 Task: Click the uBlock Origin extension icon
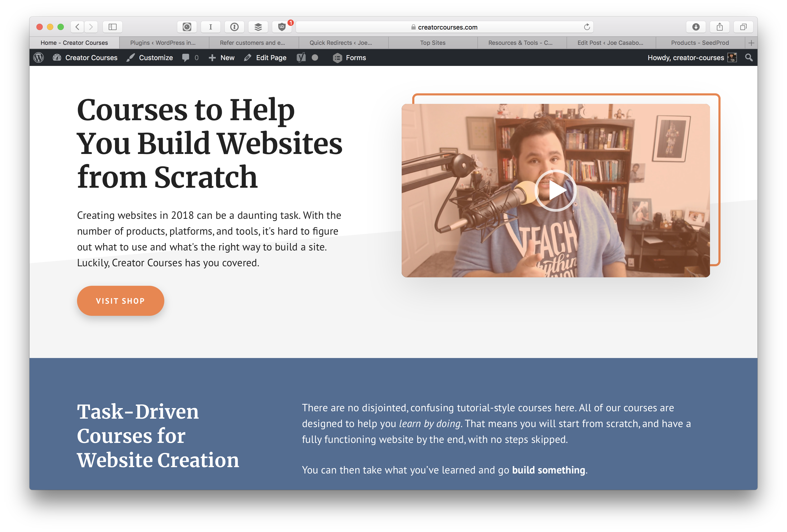(x=282, y=27)
